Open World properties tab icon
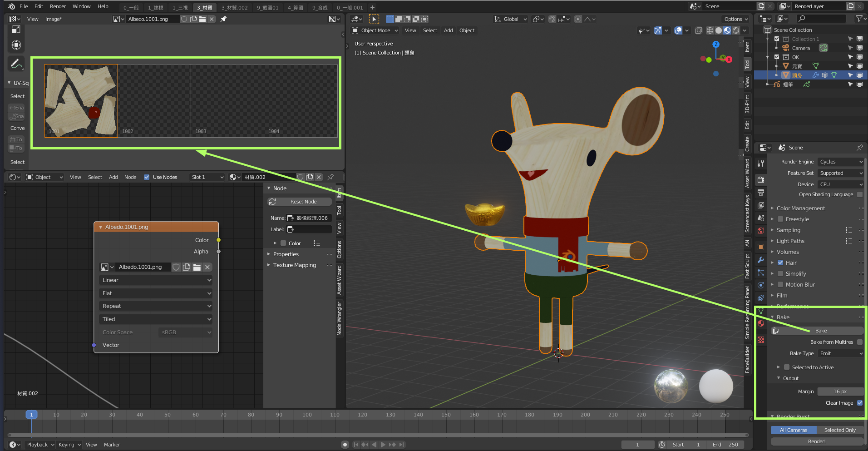868x451 pixels. (761, 230)
